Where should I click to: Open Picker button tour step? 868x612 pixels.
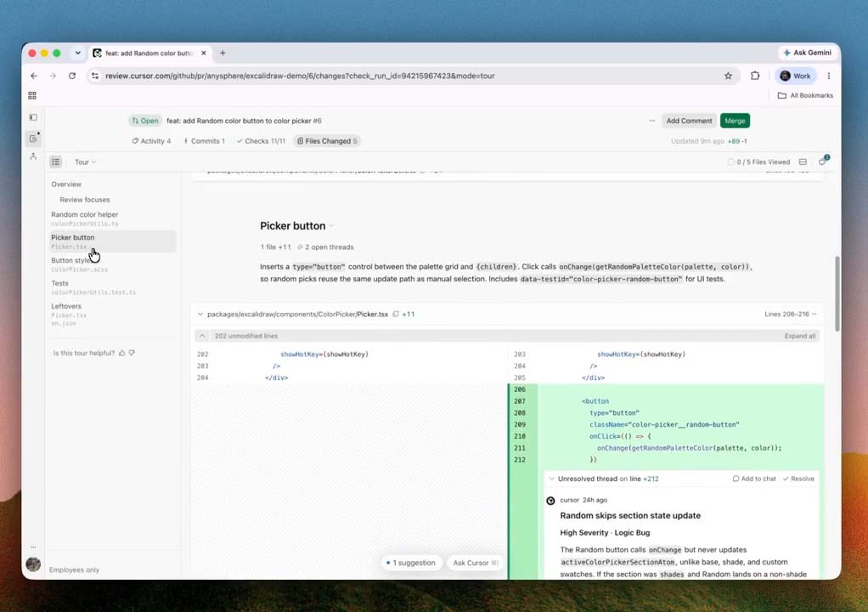pyautogui.click(x=112, y=241)
